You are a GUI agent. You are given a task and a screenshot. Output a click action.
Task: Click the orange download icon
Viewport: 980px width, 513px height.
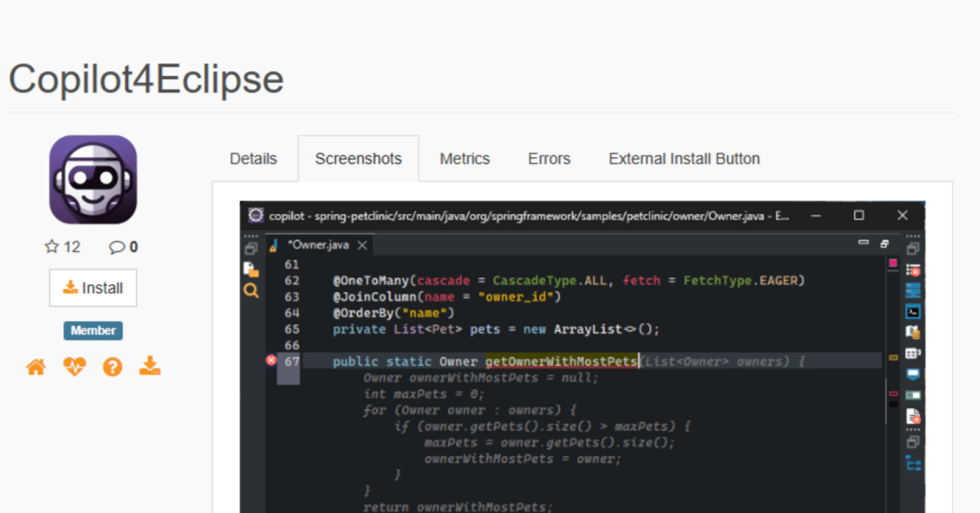(x=150, y=367)
